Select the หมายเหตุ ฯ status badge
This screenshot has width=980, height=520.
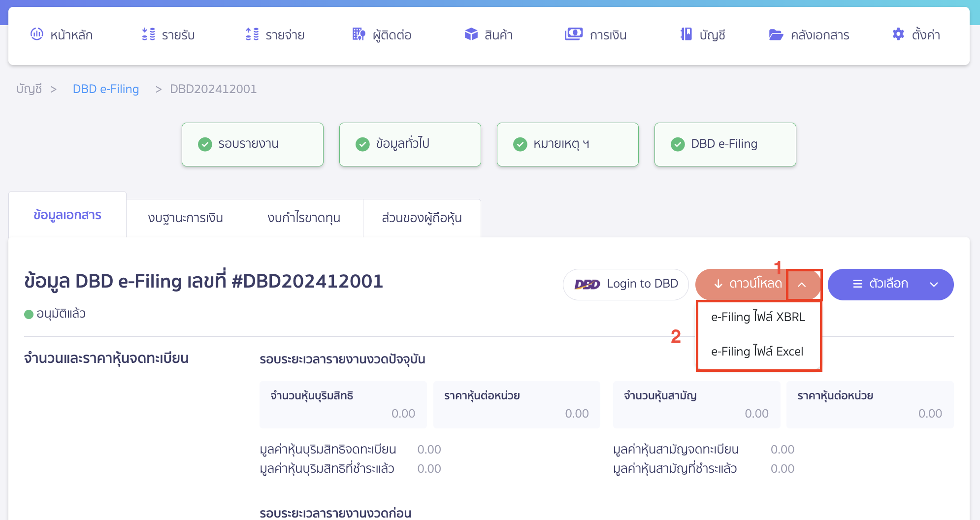[567, 144]
